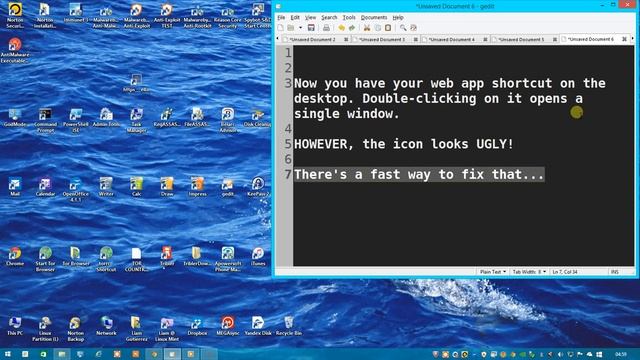The width and height of the screenshot is (640, 360).
Task: Select the Writer desktop icon
Action: pos(106,187)
